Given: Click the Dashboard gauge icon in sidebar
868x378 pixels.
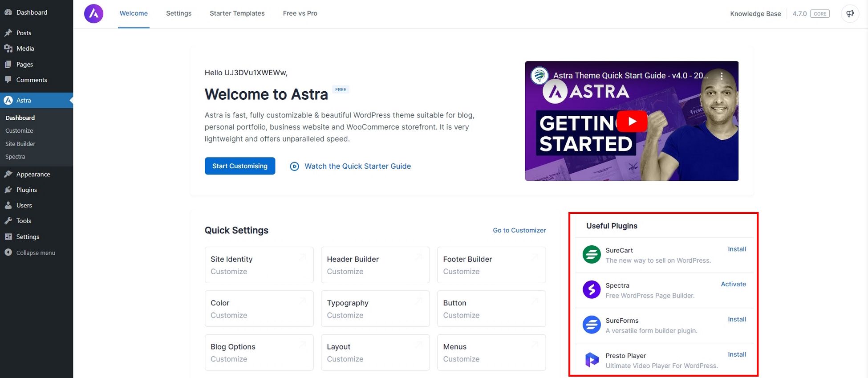Looking at the screenshot, I should pos(8,12).
